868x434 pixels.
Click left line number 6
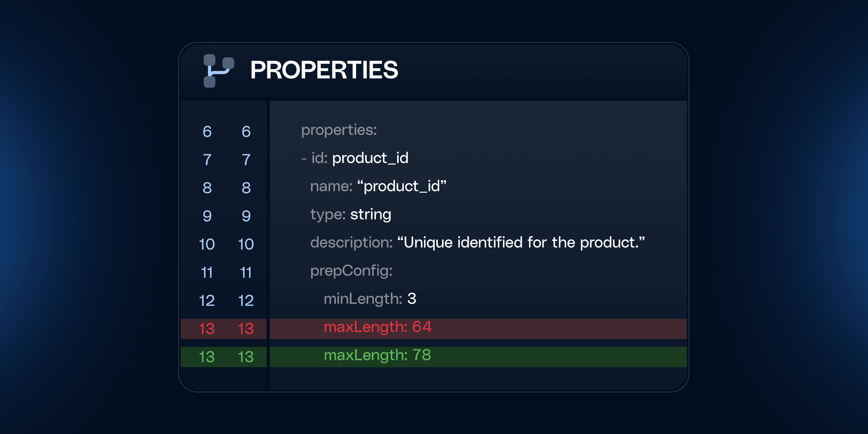pyautogui.click(x=207, y=131)
